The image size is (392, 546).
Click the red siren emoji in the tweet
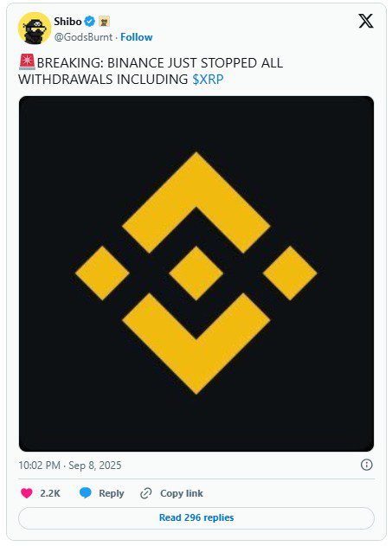point(27,61)
